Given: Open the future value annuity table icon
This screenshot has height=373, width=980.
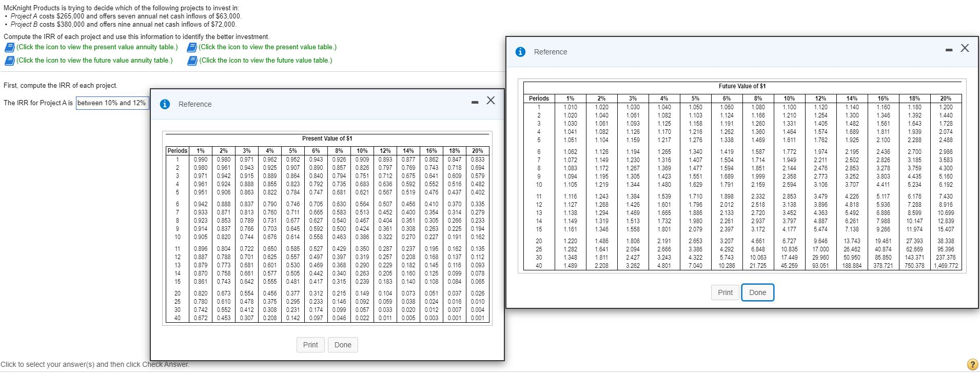Looking at the screenshot, I should coord(10,61).
